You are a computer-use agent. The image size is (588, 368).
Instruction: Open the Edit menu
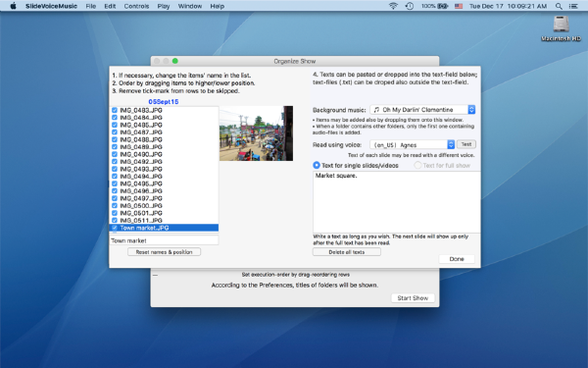click(x=110, y=6)
